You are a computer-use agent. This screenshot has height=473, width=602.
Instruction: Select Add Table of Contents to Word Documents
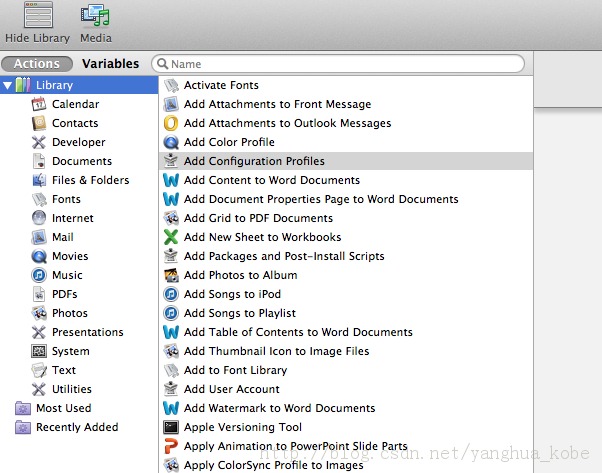click(x=346, y=332)
